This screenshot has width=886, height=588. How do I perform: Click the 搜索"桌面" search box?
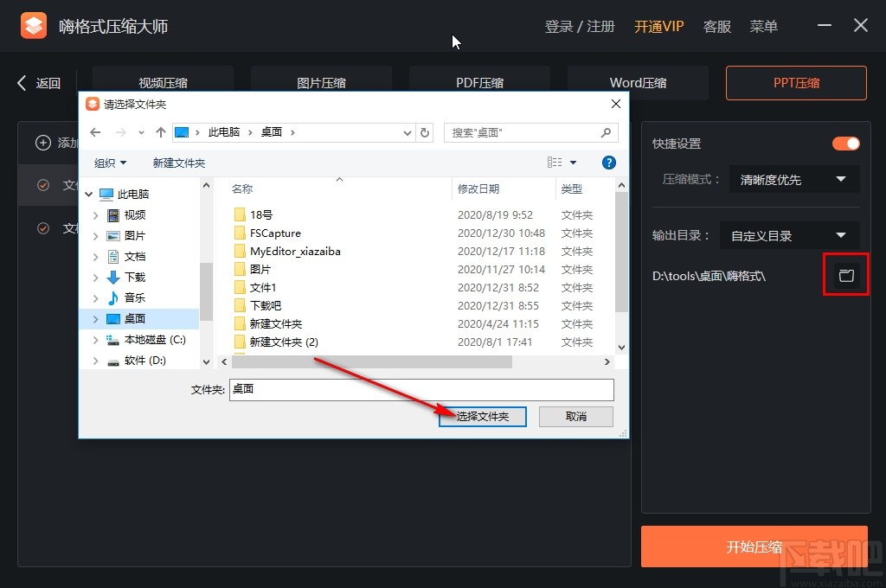(x=530, y=133)
